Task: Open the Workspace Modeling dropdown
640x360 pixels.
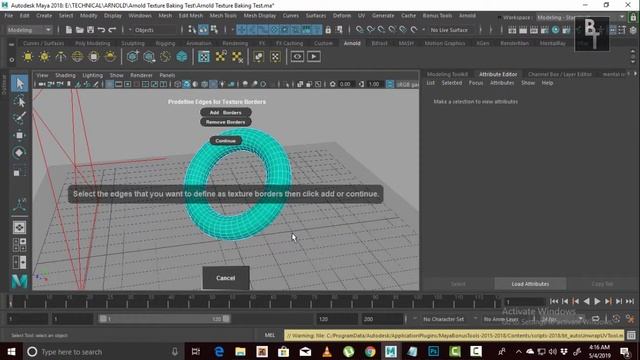Action: point(580,17)
